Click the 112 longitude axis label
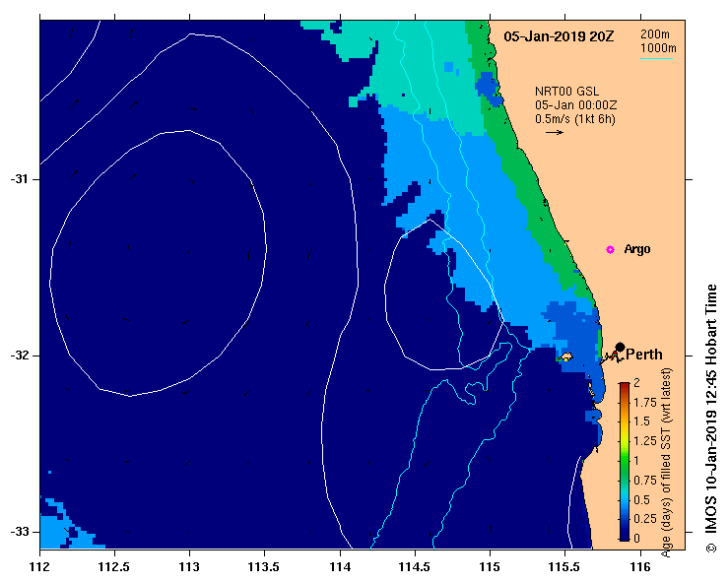 coord(40,567)
